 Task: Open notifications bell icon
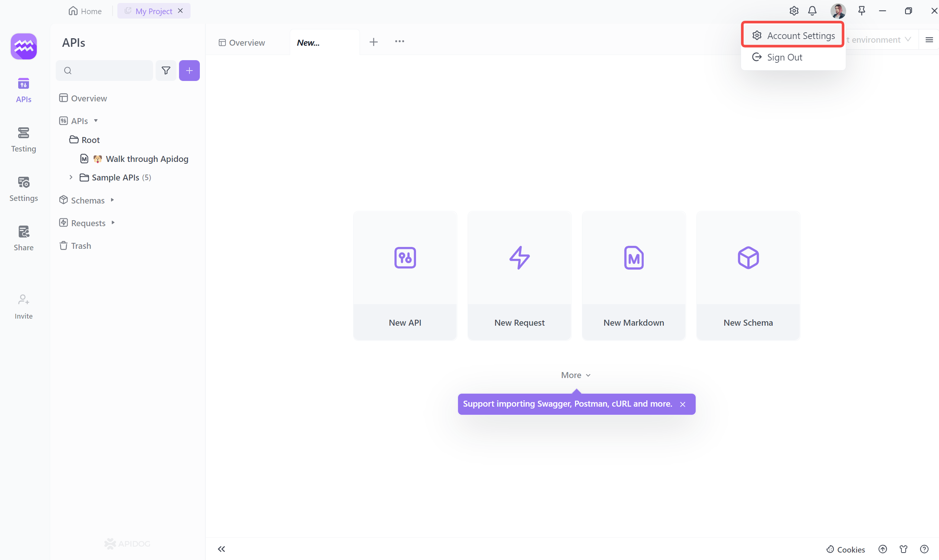812,11
